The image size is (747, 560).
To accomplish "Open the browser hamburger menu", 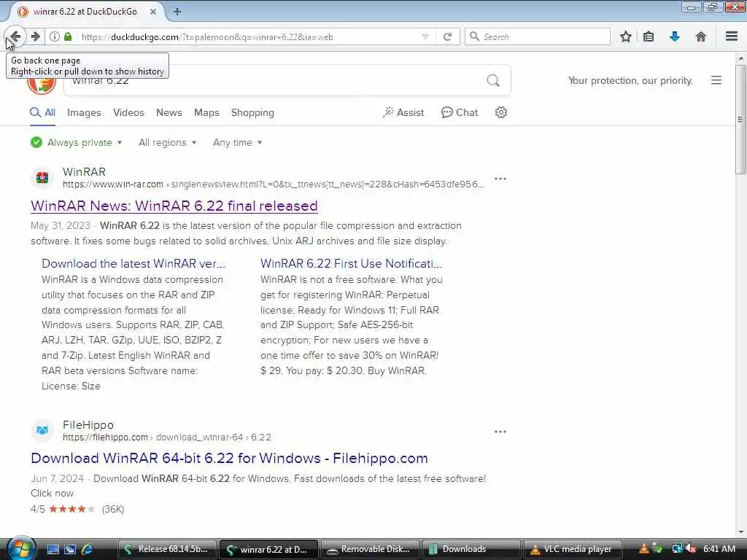I will click(x=732, y=36).
